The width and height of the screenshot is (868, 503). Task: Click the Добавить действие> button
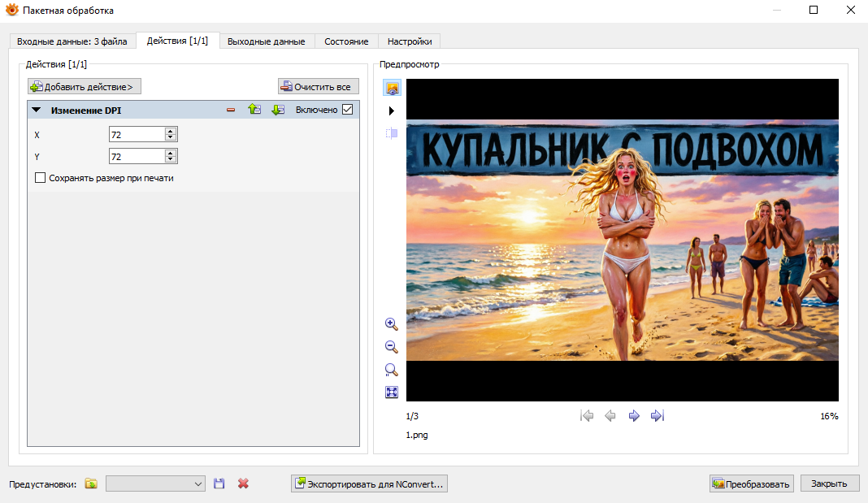pos(85,86)
